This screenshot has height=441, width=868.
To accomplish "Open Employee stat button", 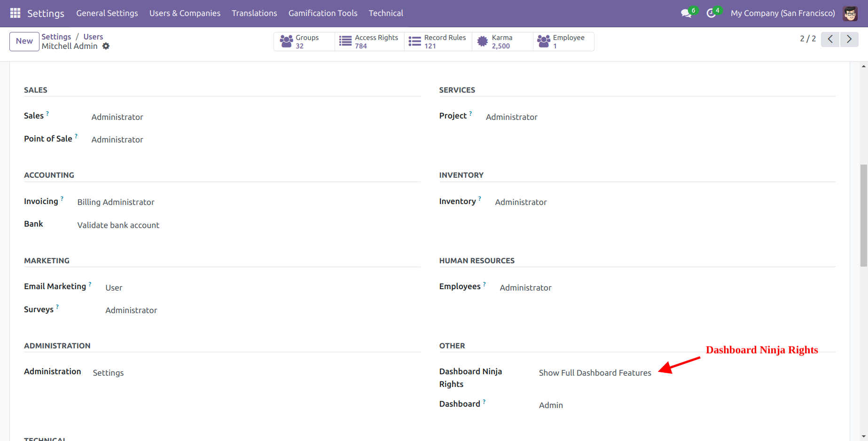I will (563, 41).
